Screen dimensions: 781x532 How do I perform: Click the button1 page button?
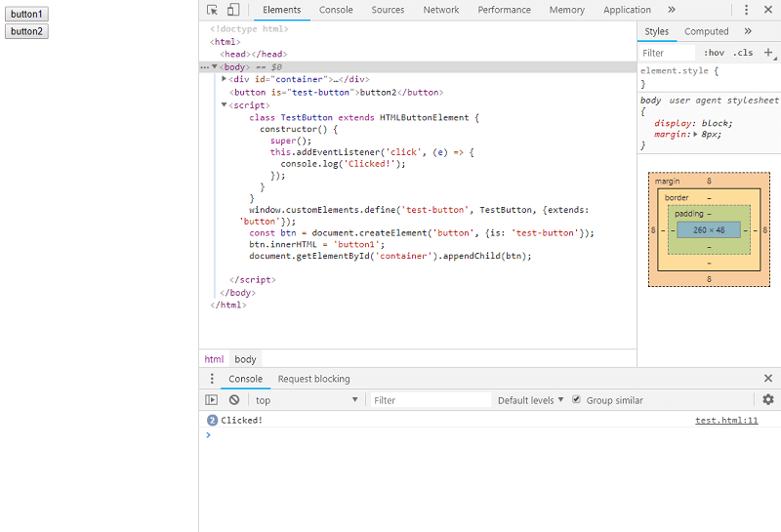pyautogui.click(x=27, y=15)
